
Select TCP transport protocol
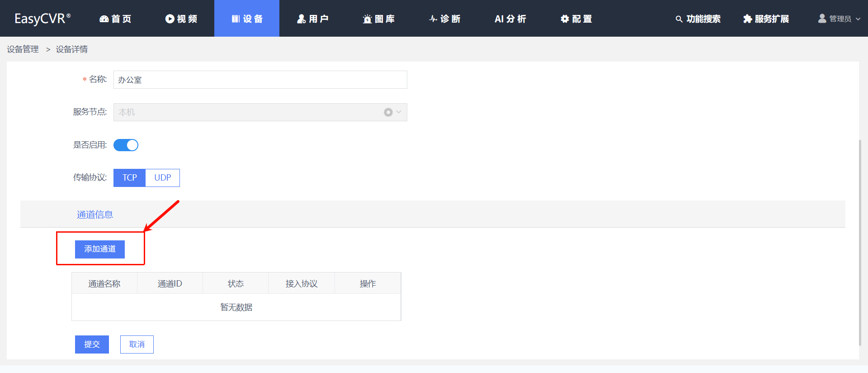[x=129, y=178]
